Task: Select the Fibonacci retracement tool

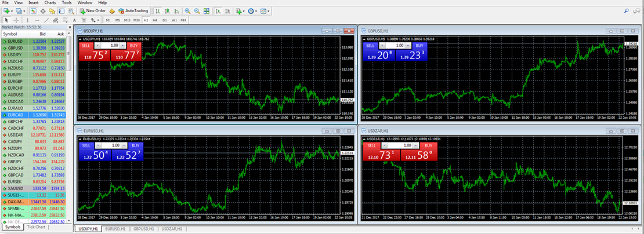Action: (x=66, y=20)
